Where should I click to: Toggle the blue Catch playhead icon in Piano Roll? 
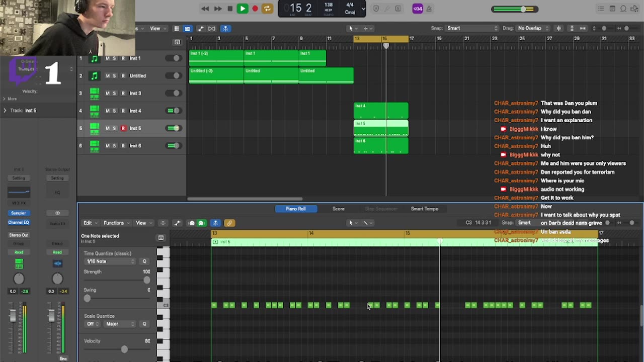click(215, 223)
